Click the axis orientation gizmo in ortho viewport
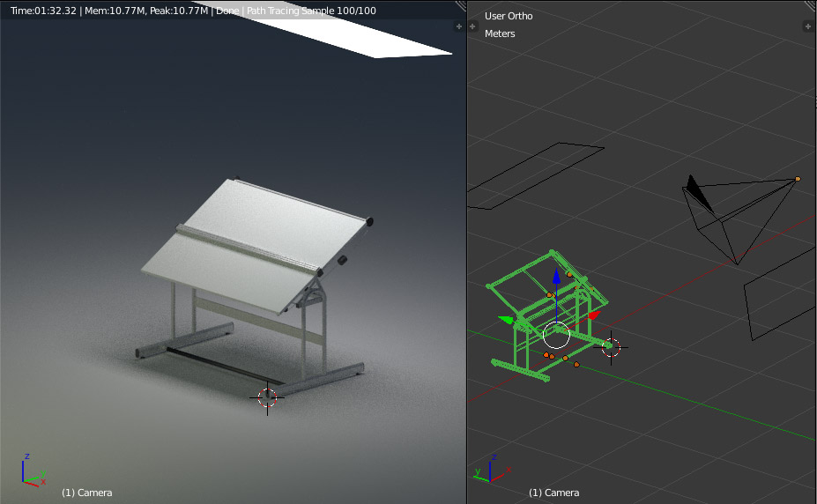Image resolution: width=817 pixels, height=504 pixels. coord(492,469)
